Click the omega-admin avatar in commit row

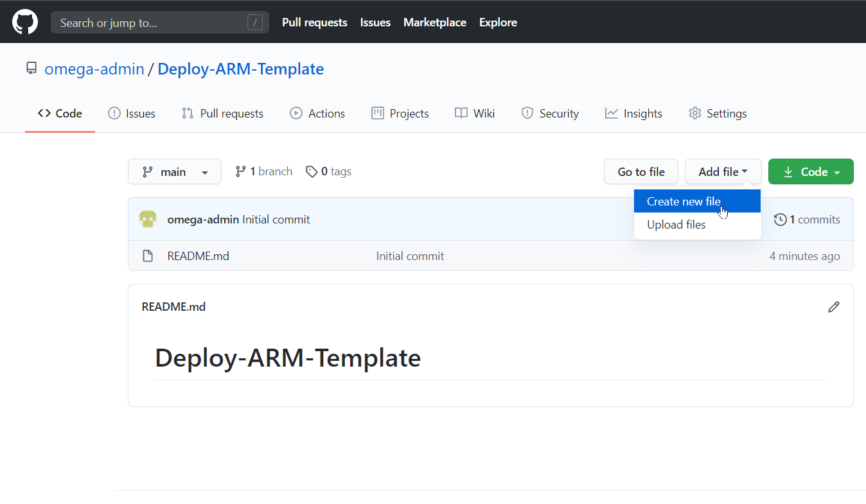pos(148,220)
